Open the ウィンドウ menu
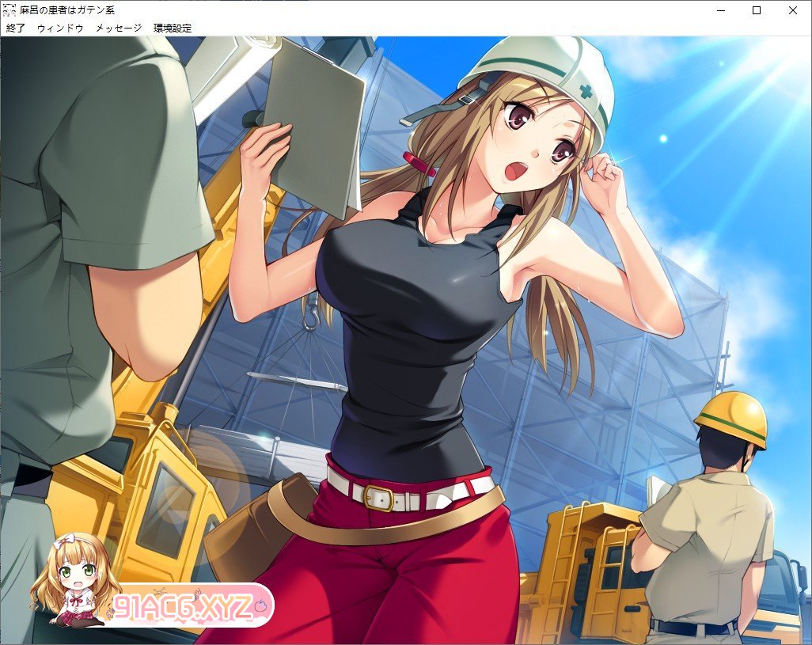 click(x=60, y=28)
